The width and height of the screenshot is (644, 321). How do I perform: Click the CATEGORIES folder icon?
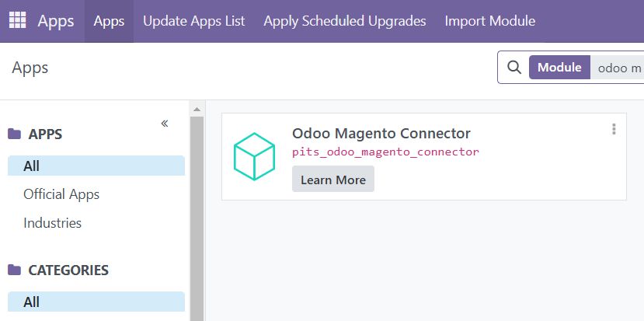15,270
